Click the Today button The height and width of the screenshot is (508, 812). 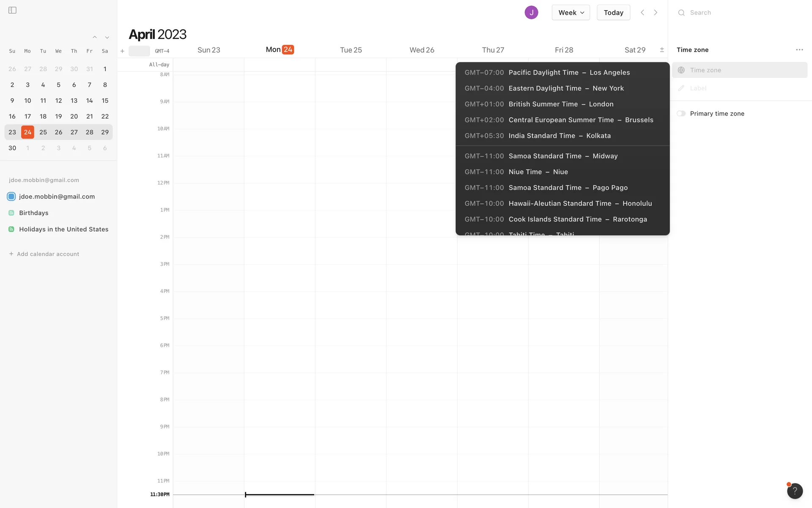click(613, 12)
